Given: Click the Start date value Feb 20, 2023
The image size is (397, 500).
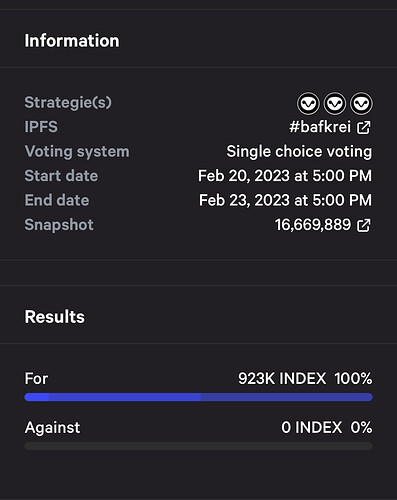Looking at the screenshot, I should [285, 176].
